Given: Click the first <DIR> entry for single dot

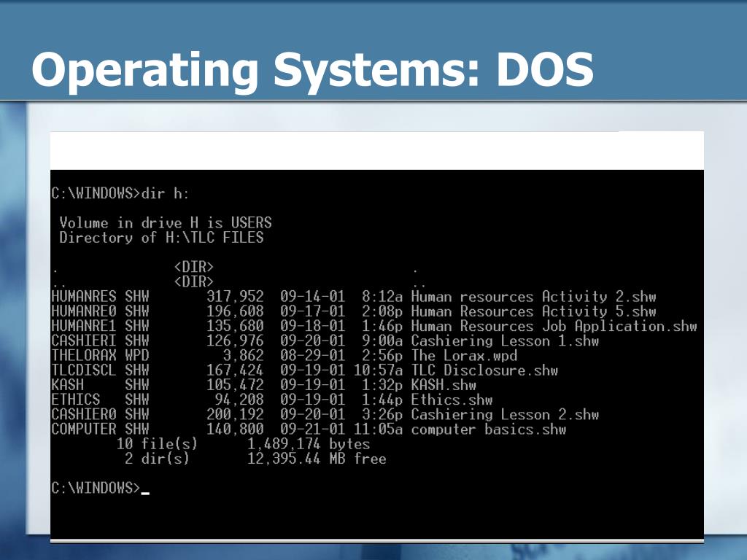Looking at the screenshot, I should point(194,267).
